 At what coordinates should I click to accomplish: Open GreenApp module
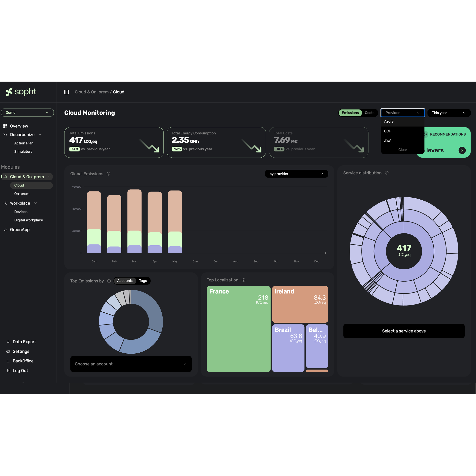20,230
